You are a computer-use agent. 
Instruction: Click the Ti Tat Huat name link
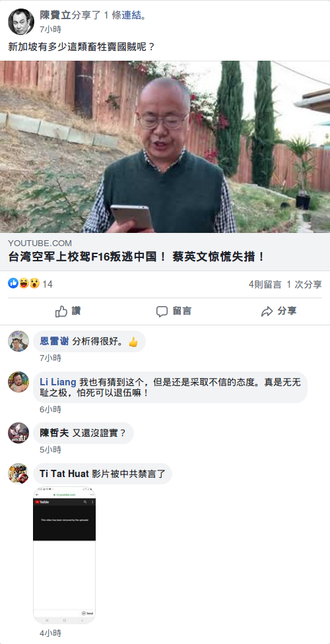(x=65, y=474)
